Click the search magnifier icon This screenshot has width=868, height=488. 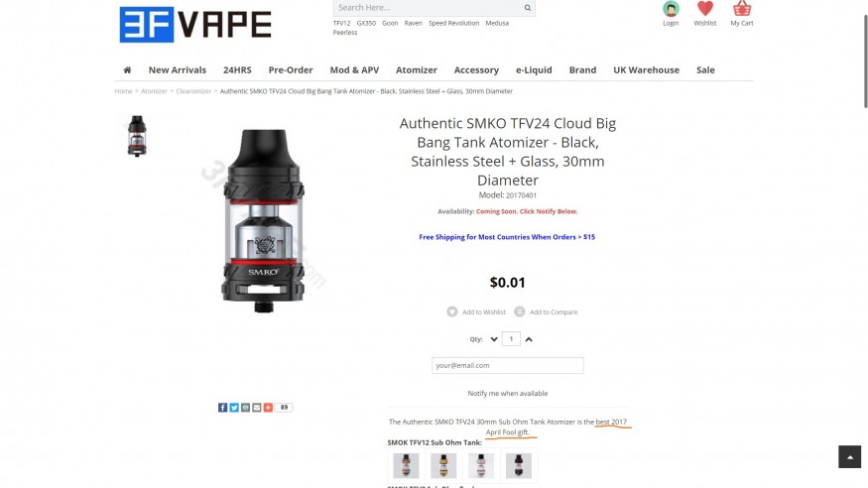click(x=528, y=8)
